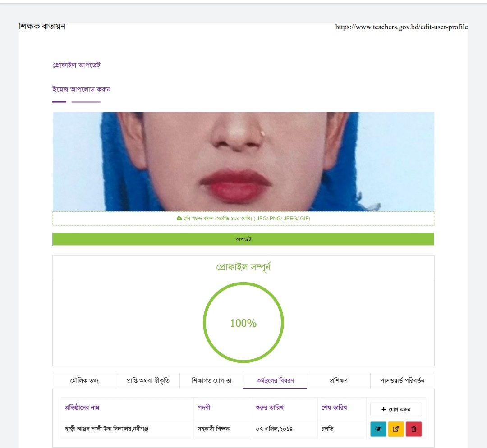Screen dimensions: 487x448
Task: Select the কর্মস্থলের বিবরণ tab
Action: point(275,381)
